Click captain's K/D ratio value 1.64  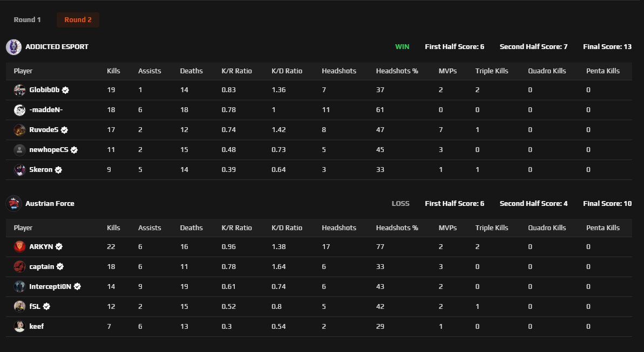click(279, 267)
